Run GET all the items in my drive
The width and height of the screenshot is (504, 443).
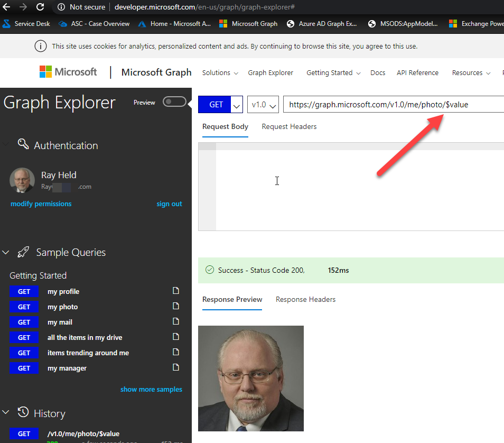coord(24,337)
